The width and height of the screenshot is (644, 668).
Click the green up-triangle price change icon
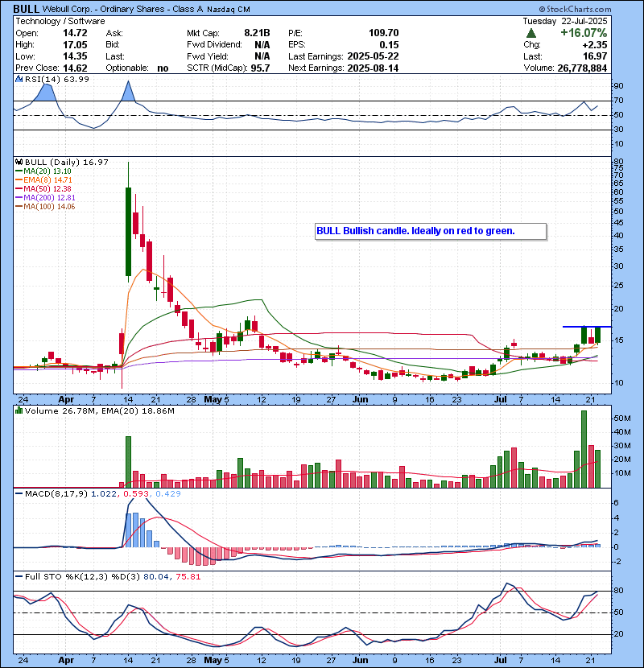(531, 33)
